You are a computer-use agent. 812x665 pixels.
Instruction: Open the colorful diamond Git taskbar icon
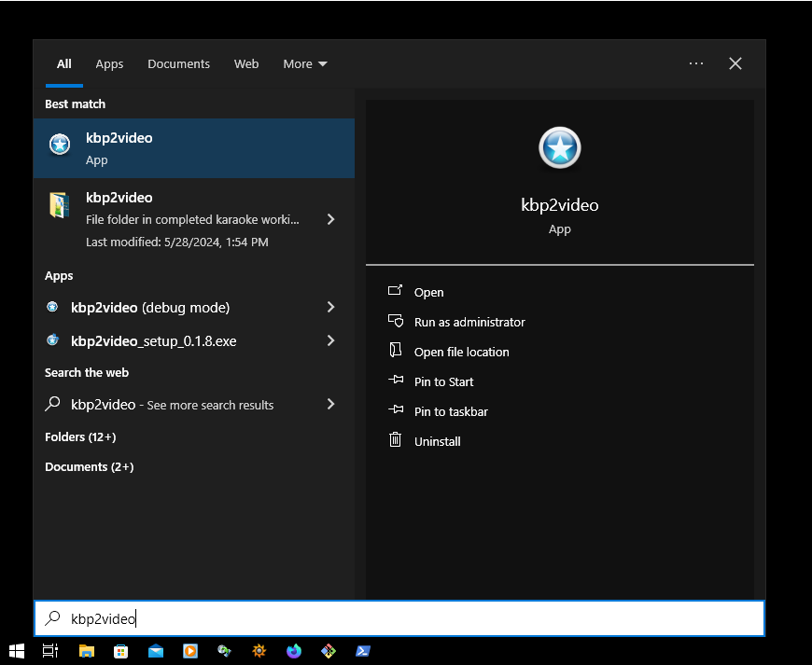(x=329, y=651)
